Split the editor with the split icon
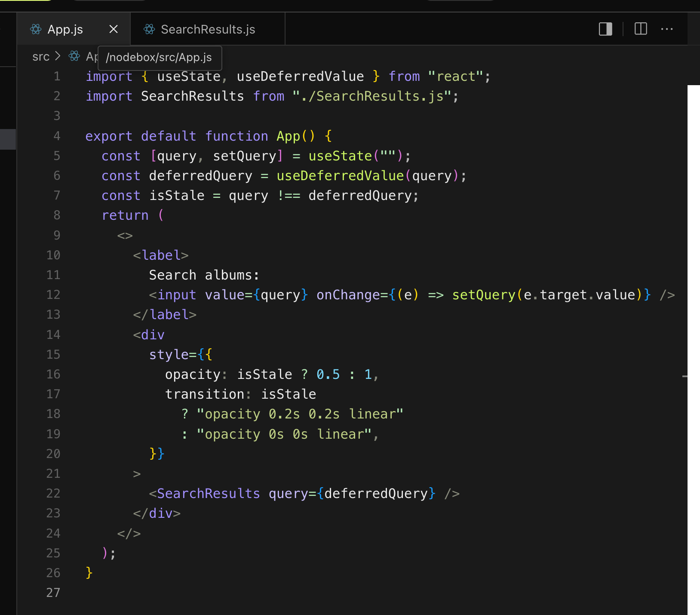700x615 pixels. point(641,29)
